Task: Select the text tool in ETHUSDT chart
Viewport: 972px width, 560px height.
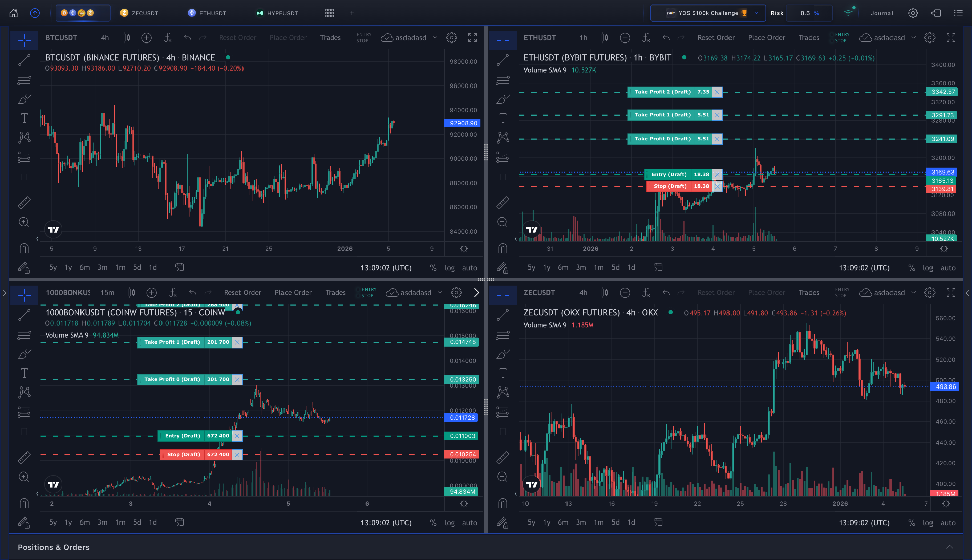Action: (x=503, y=118)
